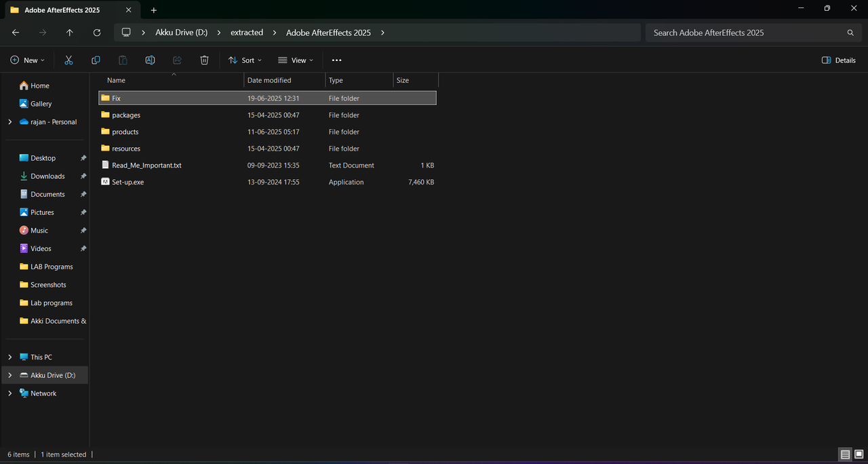
Task: Click the Gallery icon in sidebar
Action: pos(24,104)
